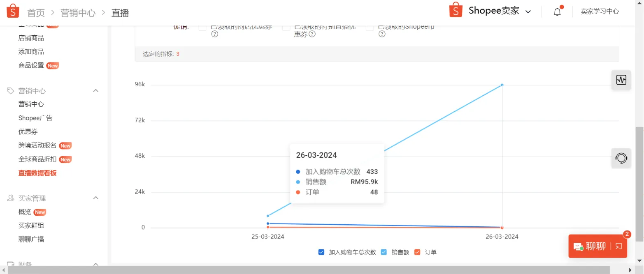Uncheck the 加入购物车总次数 legend checkbox

[x=321, y=252]
